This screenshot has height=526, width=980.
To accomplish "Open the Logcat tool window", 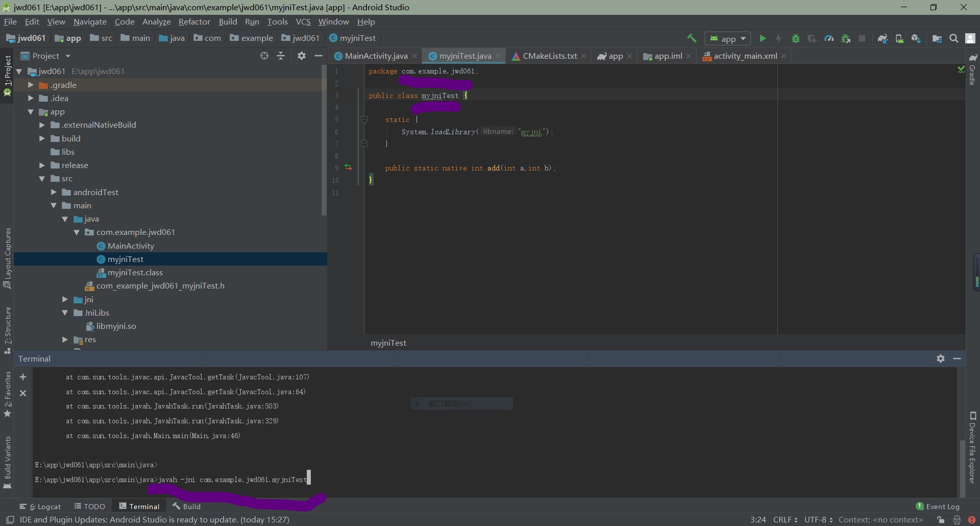I will pyautogui.click(x=40, y=506).
